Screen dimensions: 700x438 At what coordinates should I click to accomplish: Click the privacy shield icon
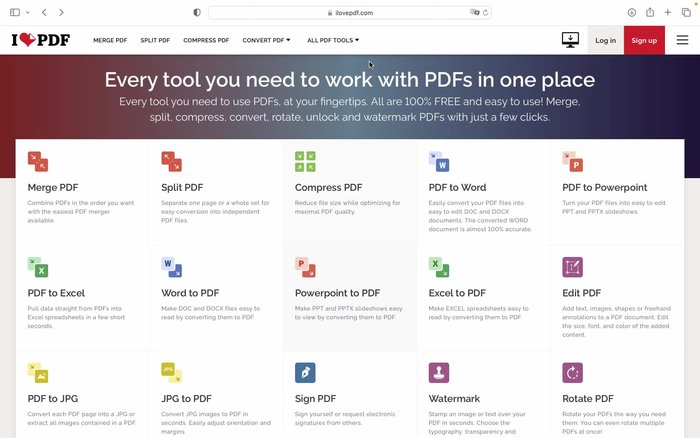(197, 13)
